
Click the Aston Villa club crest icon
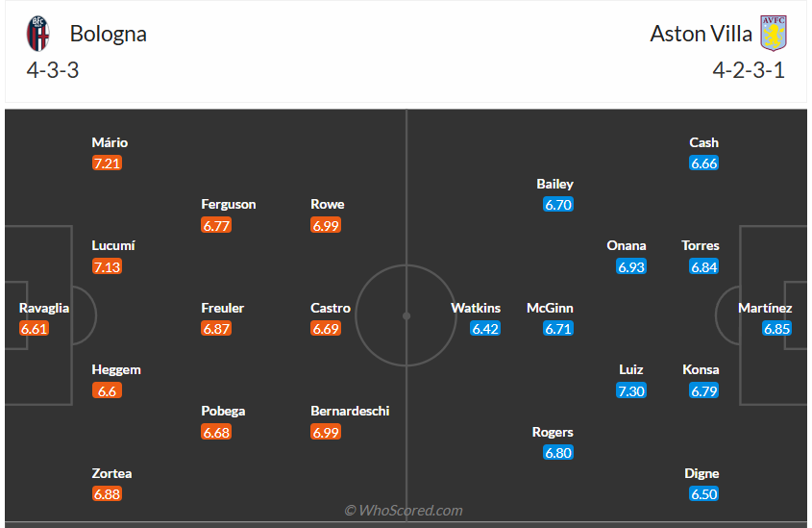point(773,34)
